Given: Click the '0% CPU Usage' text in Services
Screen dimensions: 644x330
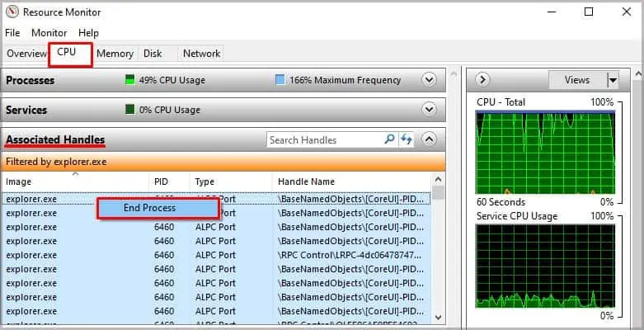Looking at the screenshot, I should (x=170, y=110).
